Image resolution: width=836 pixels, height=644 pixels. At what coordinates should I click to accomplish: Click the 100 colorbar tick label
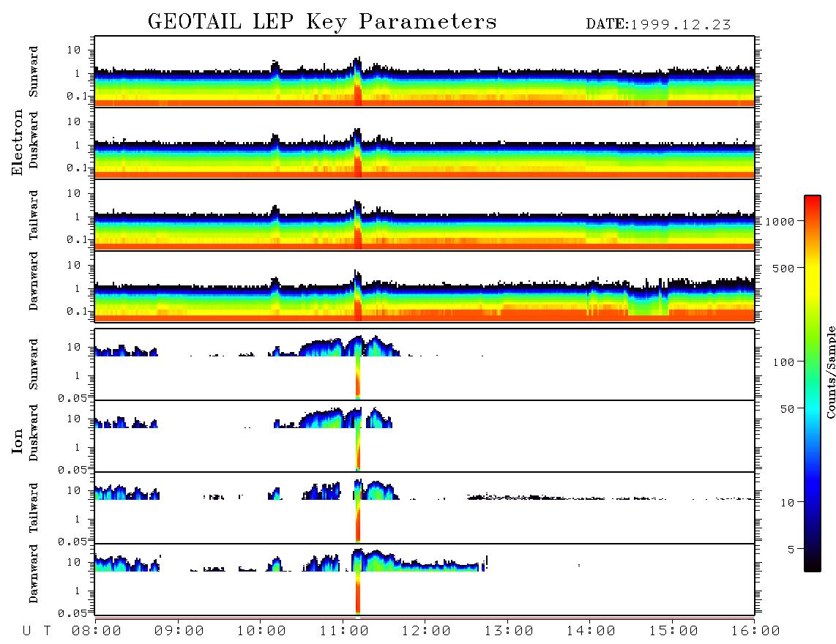(784, 362)
